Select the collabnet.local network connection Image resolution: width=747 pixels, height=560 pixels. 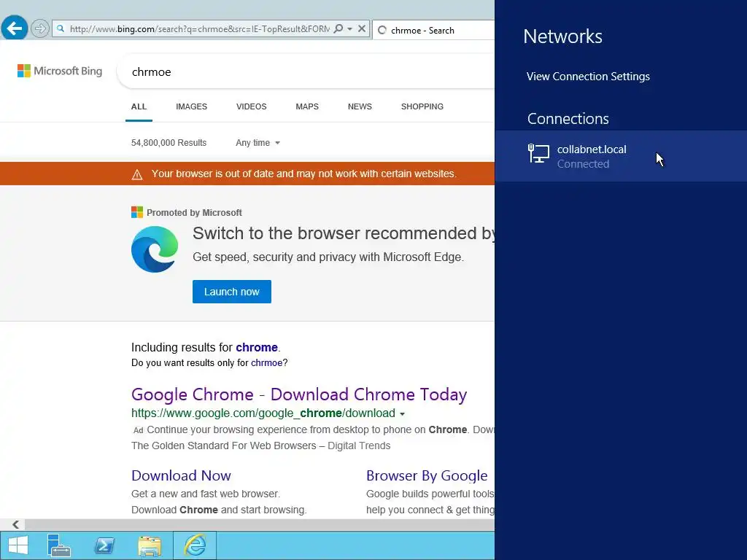(621, 156)
